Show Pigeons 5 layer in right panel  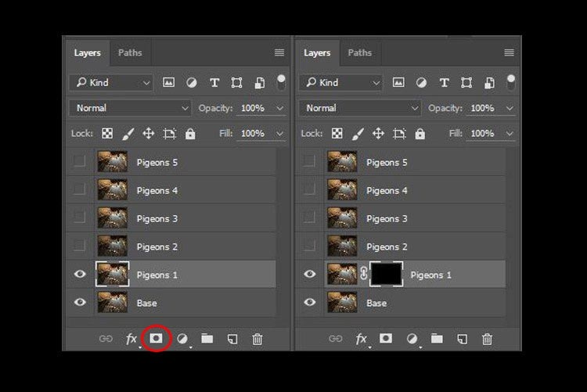pyautogui.click(x=309, y=161)
